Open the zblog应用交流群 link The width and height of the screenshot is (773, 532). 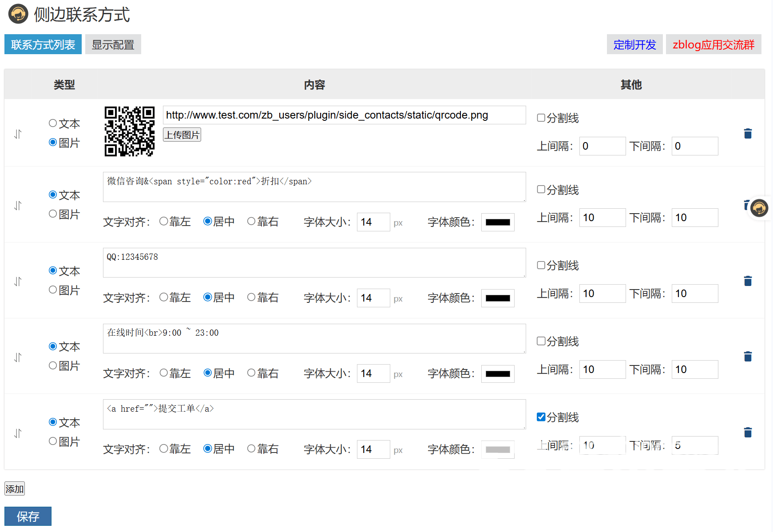click(x=714, y=44)
